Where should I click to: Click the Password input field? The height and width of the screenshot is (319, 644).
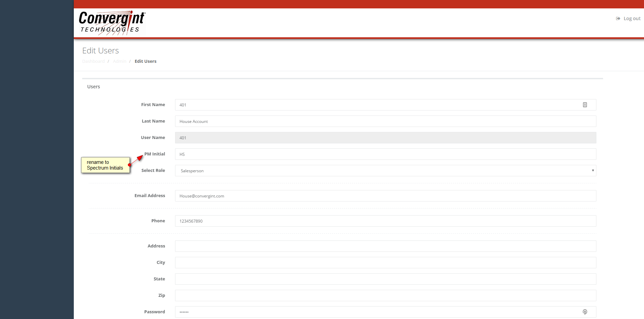385,312
